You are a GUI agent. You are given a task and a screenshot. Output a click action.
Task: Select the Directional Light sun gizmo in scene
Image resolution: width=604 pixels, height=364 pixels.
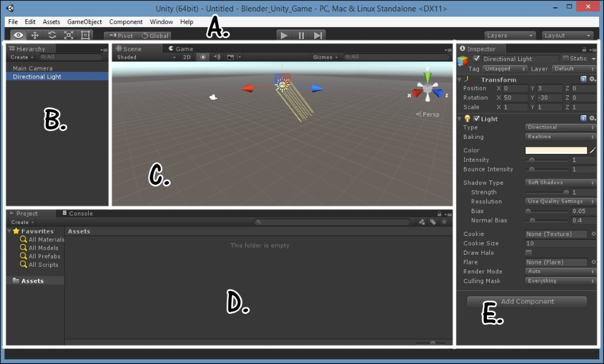click(x=282, y=85)
